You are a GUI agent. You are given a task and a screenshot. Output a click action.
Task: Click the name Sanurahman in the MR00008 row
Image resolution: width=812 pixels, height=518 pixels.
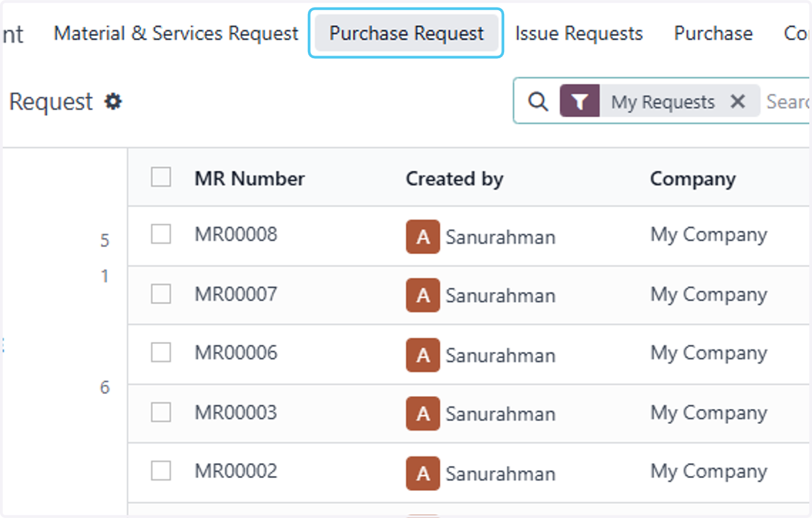tap(501, 238)
